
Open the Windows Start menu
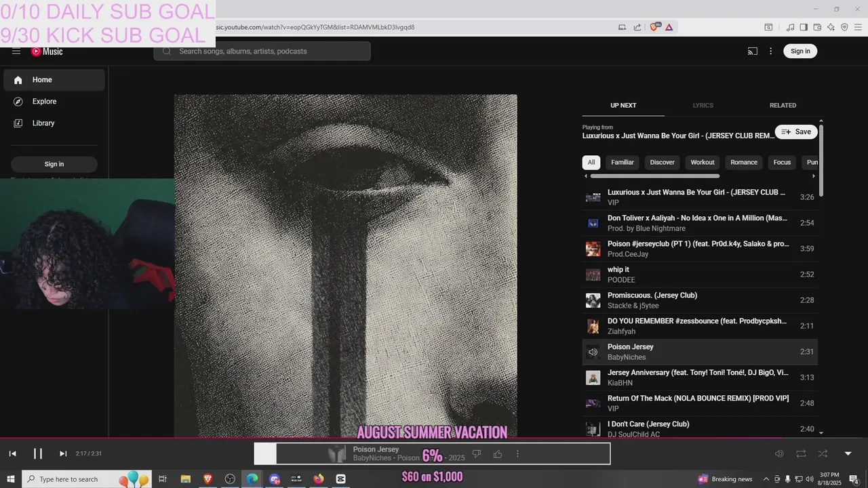click(x=10, y=479)
